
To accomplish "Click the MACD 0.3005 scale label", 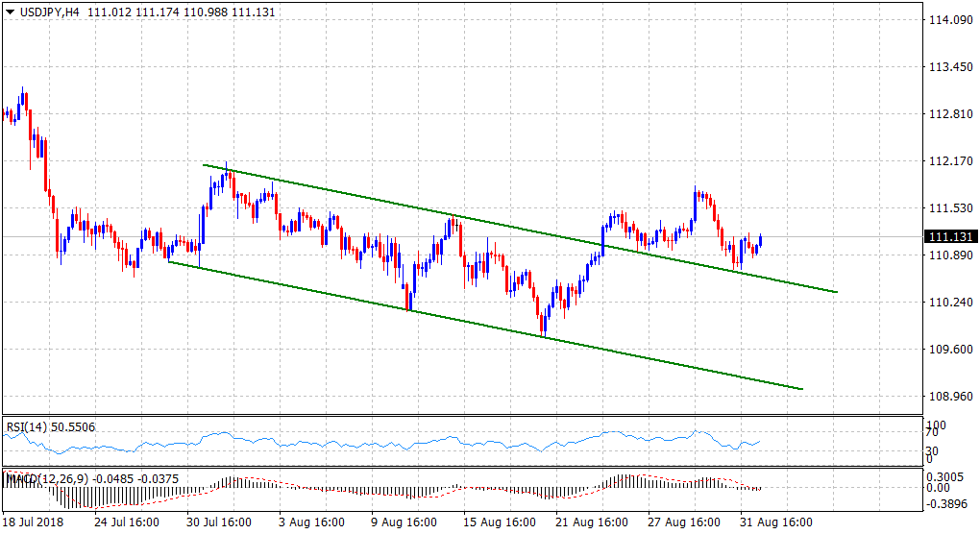I will click(943, 475).
